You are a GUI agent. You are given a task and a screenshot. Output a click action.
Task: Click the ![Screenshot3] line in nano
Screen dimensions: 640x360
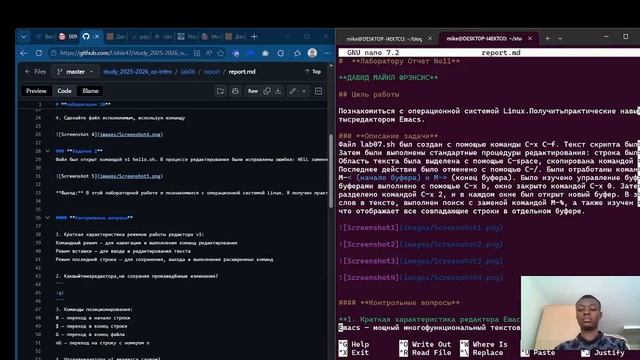pos(421,261)
